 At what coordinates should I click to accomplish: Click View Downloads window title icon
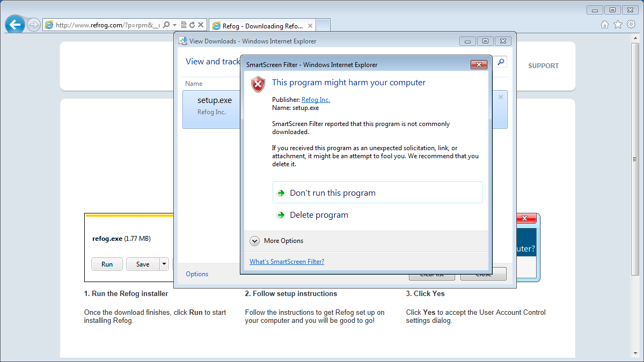pyautogui.click(x=183, y=41)
